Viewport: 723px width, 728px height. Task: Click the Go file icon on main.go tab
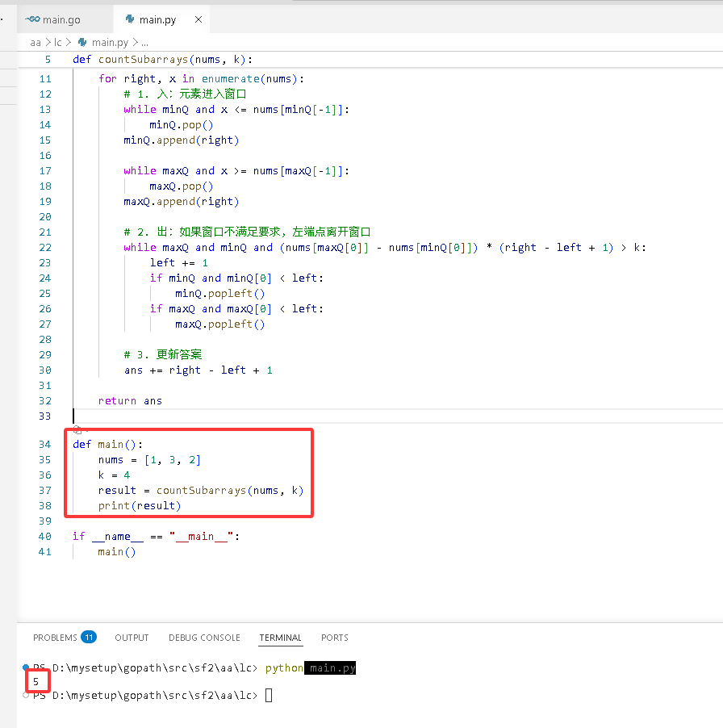point(32,19)
